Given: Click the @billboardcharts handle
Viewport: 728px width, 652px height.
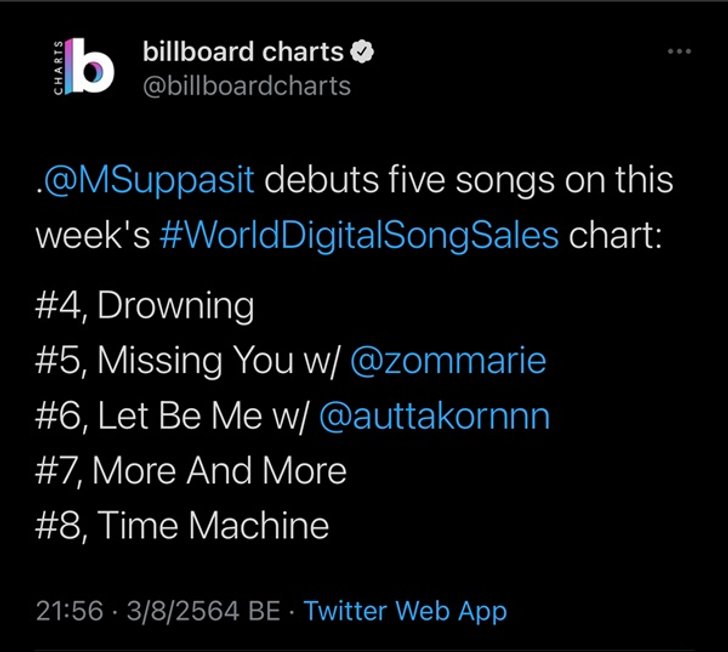Looking at the screenshot, I should pyautogui.click(x=247, y=85).
